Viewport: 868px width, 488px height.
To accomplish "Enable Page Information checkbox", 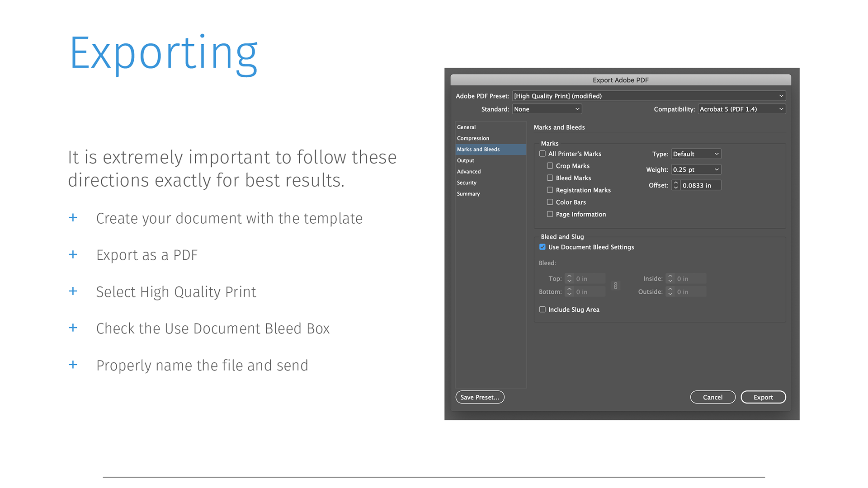I will [x=550, y=214].
